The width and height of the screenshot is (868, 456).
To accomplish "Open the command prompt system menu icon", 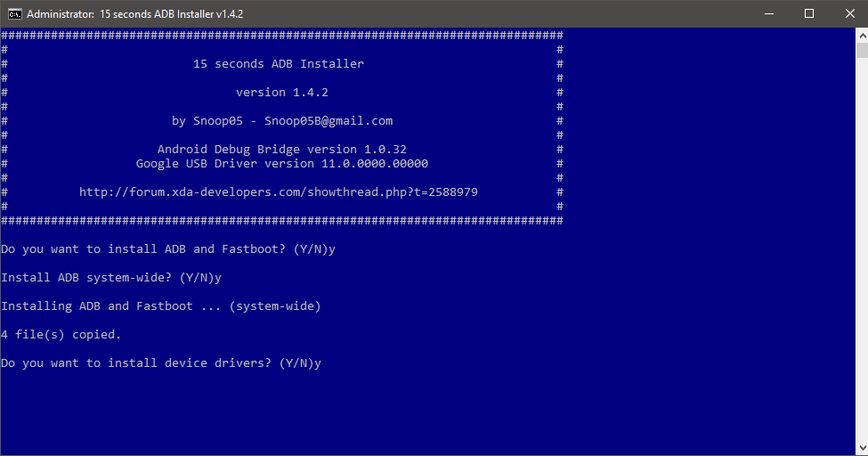I will point(14,14).
